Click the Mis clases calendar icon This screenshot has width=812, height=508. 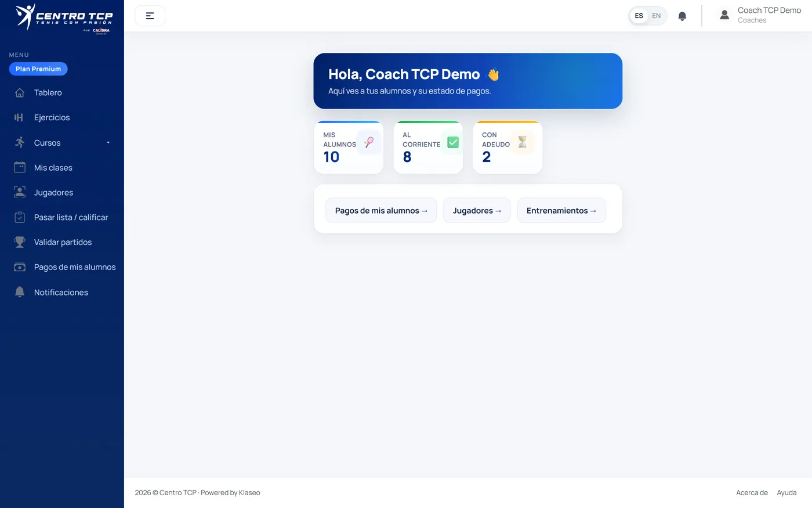[x=20, y=167]
